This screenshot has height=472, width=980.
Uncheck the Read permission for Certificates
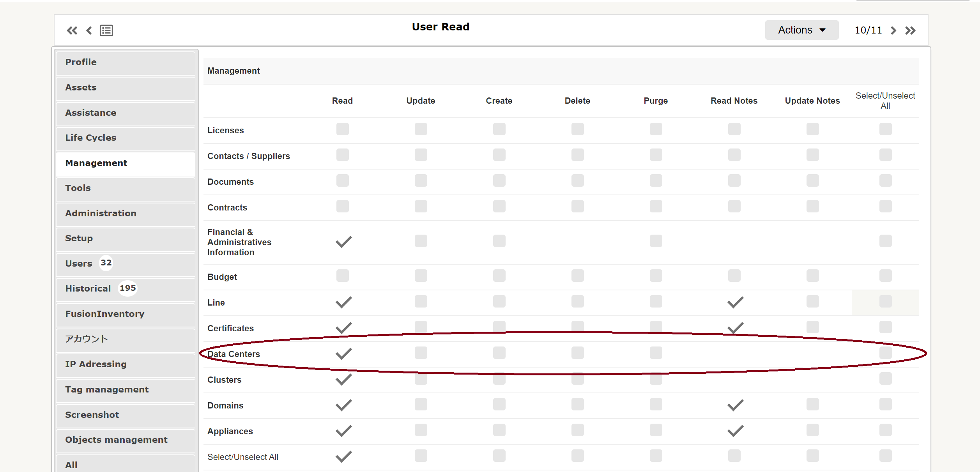[343, 327]
